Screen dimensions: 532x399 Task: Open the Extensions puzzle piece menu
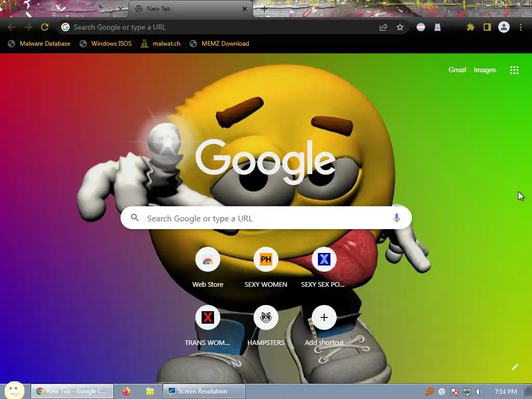470,27
